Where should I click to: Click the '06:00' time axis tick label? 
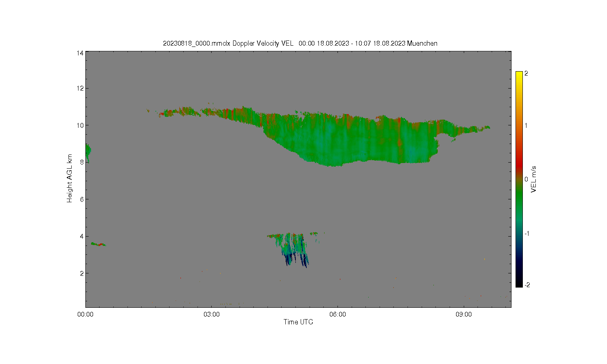[338, 314]
